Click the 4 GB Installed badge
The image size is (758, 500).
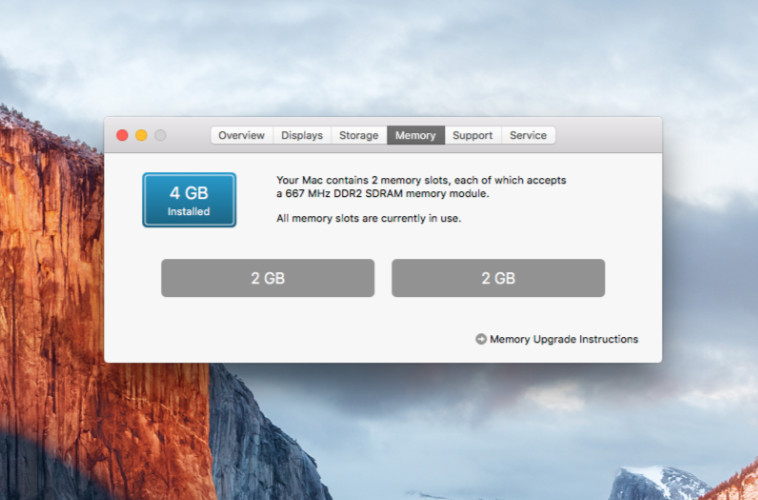pyautogui.click(x=190, y=200)
